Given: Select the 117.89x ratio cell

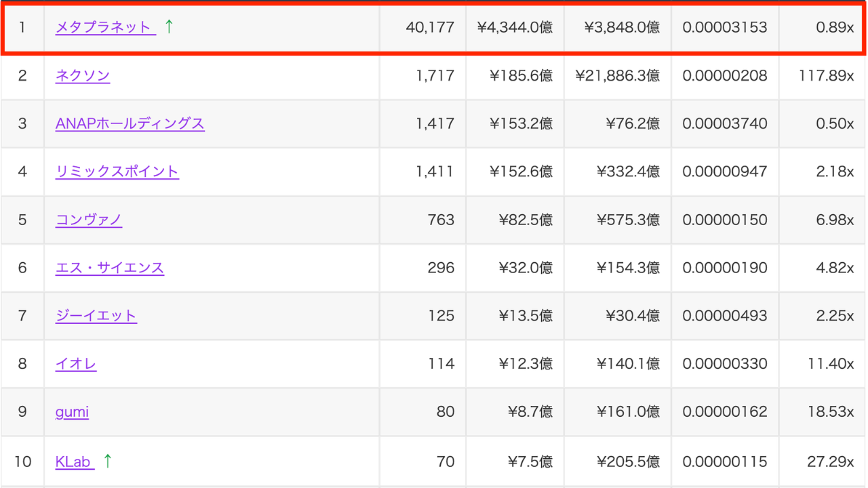Looking at the screenshot, I should click(826, 76).
